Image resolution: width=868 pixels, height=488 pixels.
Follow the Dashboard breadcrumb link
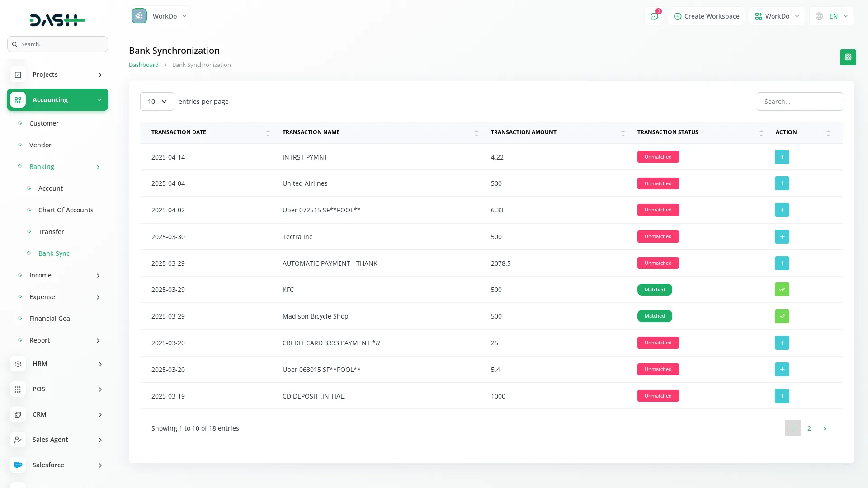tap(143, 65)
